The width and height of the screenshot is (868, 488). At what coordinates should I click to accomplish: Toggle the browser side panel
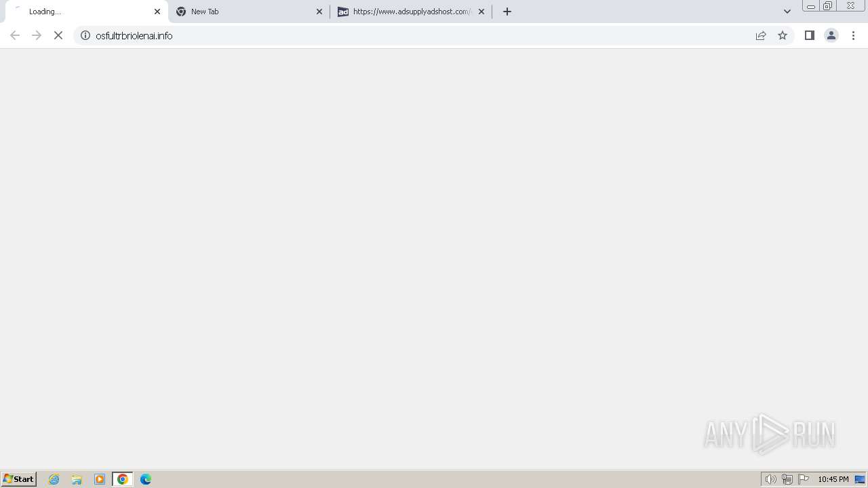pos(809,35)
